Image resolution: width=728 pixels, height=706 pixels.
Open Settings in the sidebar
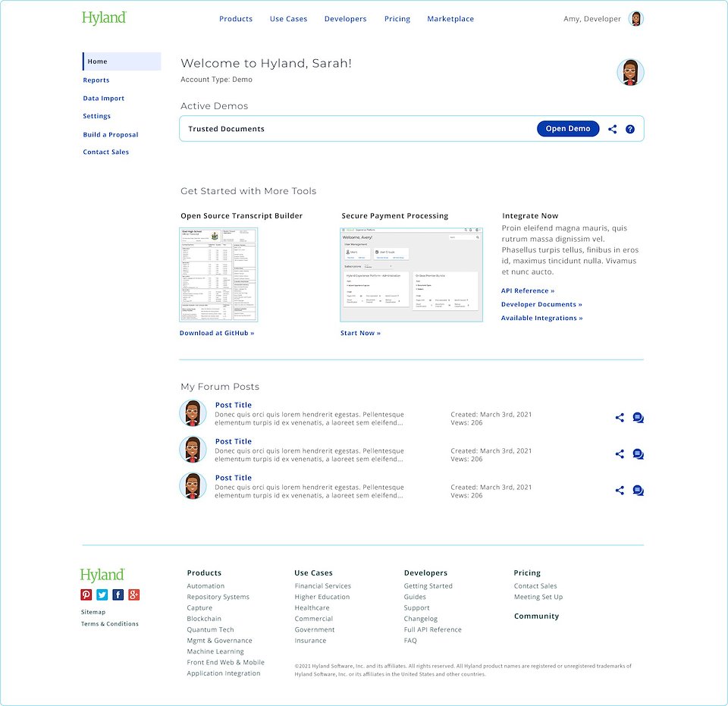tap(96, 116)
